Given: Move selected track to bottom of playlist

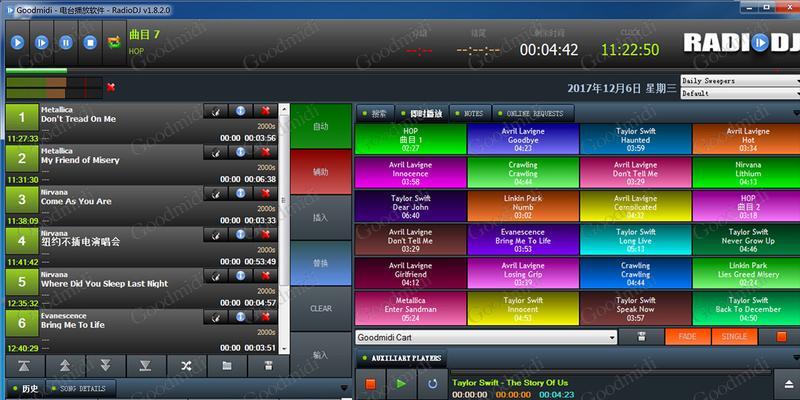Looking at the screenshot, I should click(x=146, y=366).
